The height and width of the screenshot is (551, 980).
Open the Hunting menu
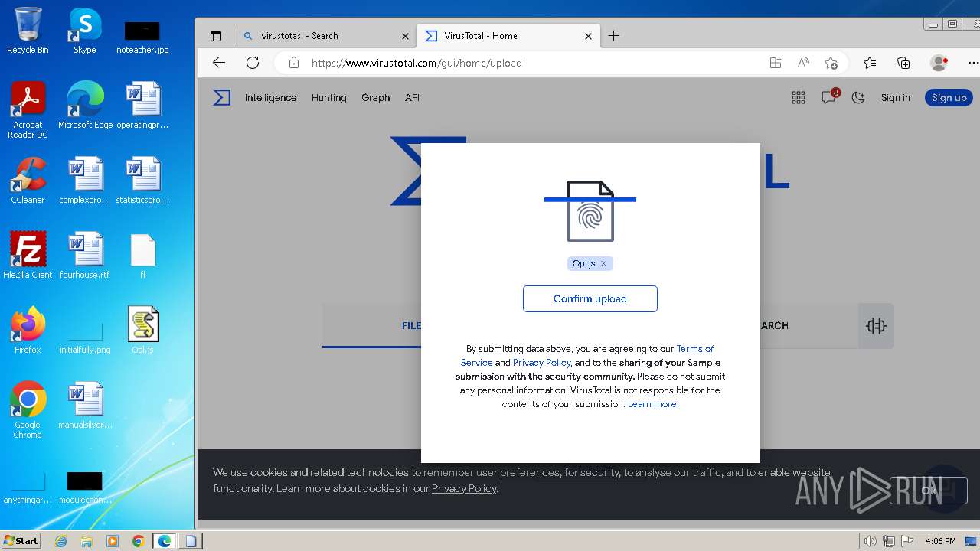(329, 97)
